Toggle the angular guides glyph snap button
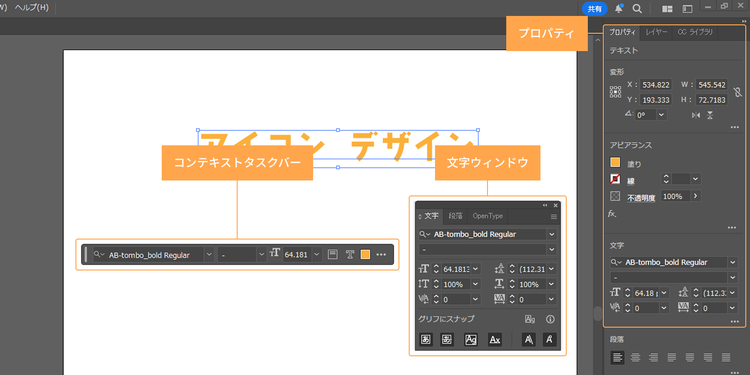750x375 pixels. pos(529,340)
